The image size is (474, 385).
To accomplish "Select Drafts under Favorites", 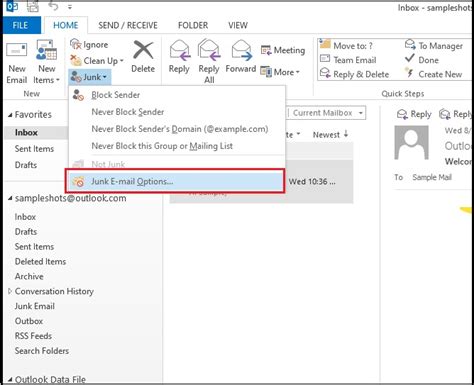I will click(x=26, y=165).
